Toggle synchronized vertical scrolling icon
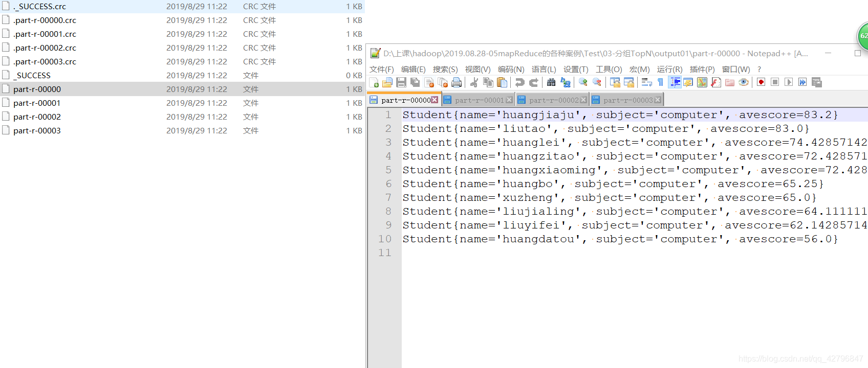Image resolution: width=868 pixels, height=368 pixels. point(615,82)
